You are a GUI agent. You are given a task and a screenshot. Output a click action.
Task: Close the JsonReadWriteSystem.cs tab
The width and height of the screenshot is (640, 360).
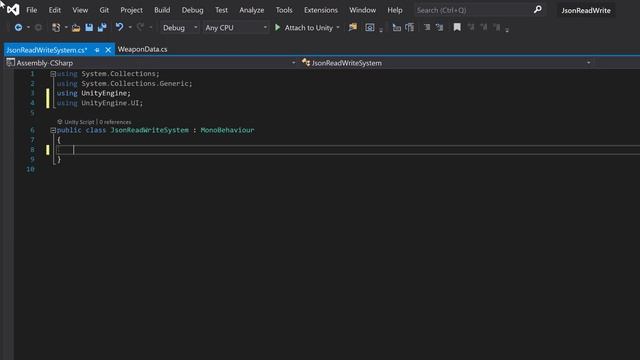(x=108, y=50)
